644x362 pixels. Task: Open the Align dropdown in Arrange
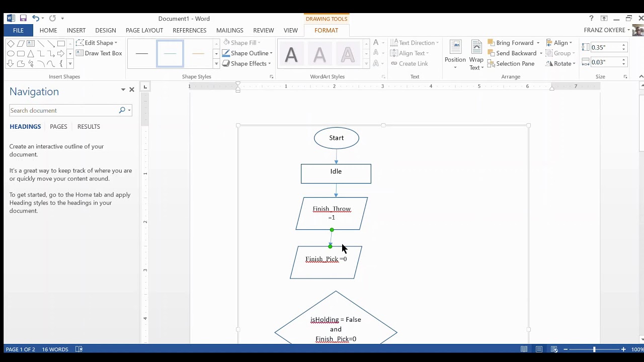[559, 43]
